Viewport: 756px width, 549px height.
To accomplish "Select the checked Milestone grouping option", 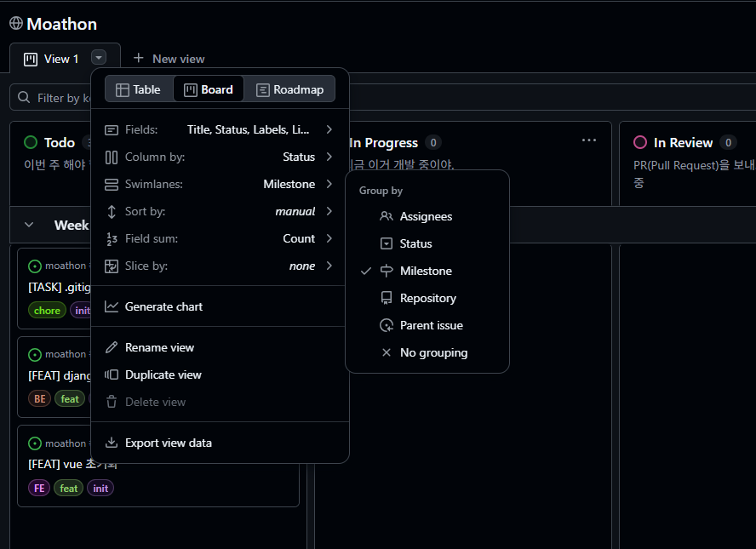I will (x=426, y=271).
